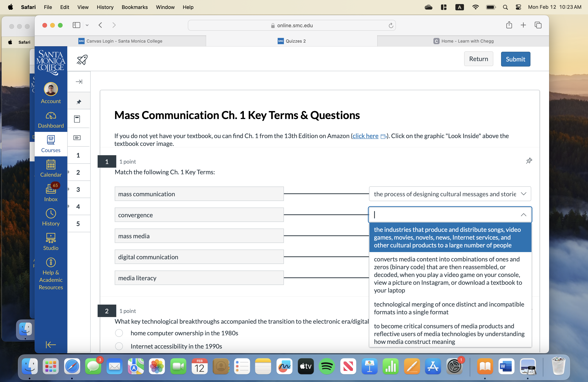Expand quiz question navigator arrow

pos(79,81)
